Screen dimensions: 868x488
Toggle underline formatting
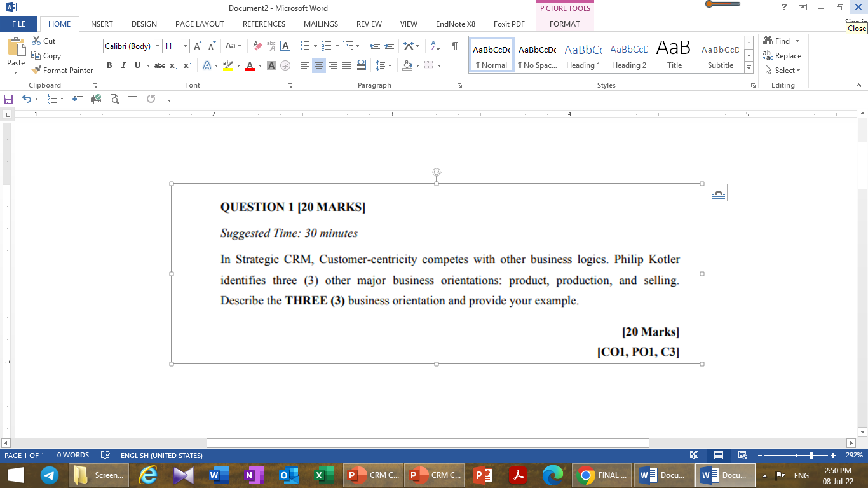(136, 65)
